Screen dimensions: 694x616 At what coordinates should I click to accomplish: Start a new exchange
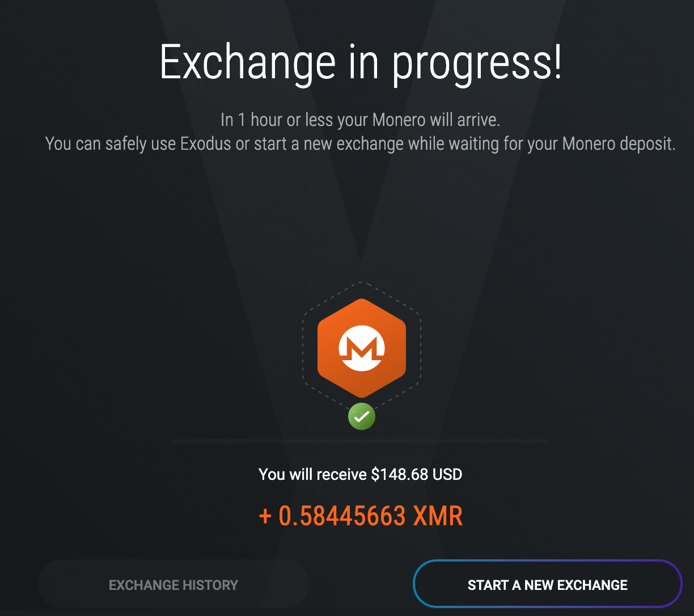point(548,585)
